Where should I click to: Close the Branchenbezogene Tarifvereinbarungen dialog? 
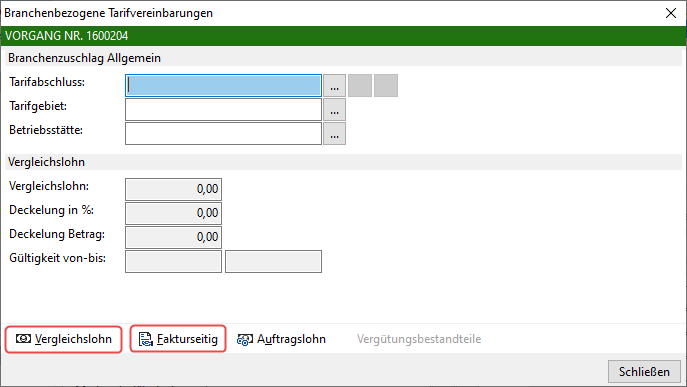pos(671,13)
